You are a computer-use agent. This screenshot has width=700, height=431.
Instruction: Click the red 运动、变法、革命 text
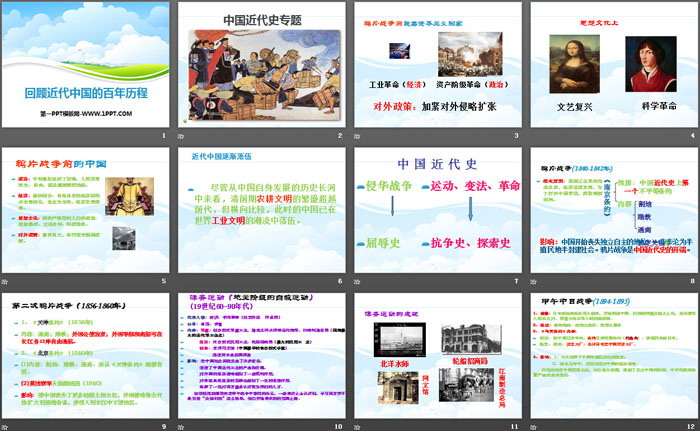tap(474, 186)
